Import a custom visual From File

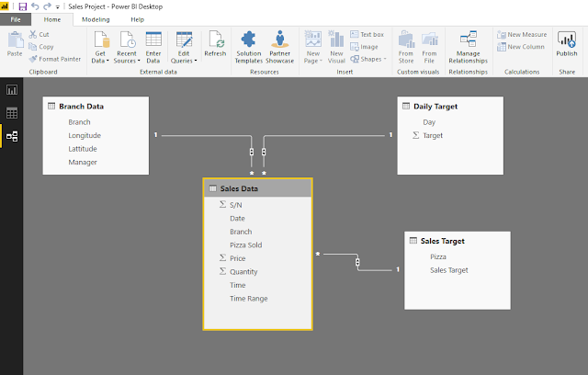(x=429, y=47)
